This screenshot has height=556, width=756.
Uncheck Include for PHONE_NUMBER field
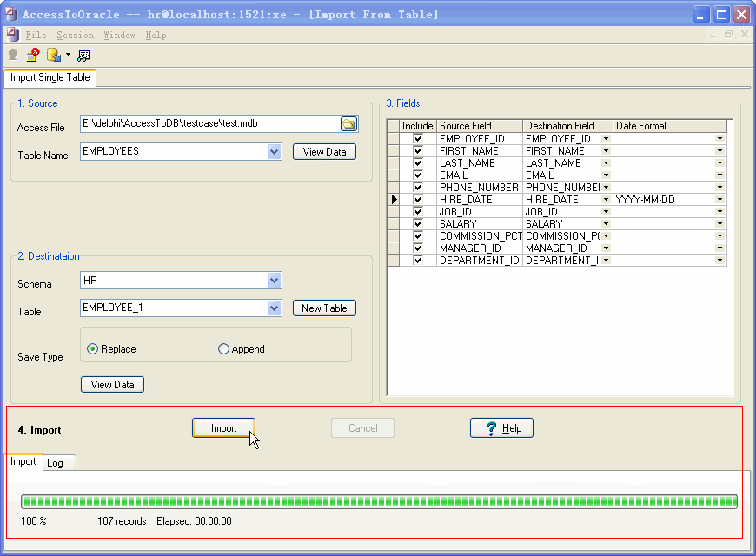(418, 187)
